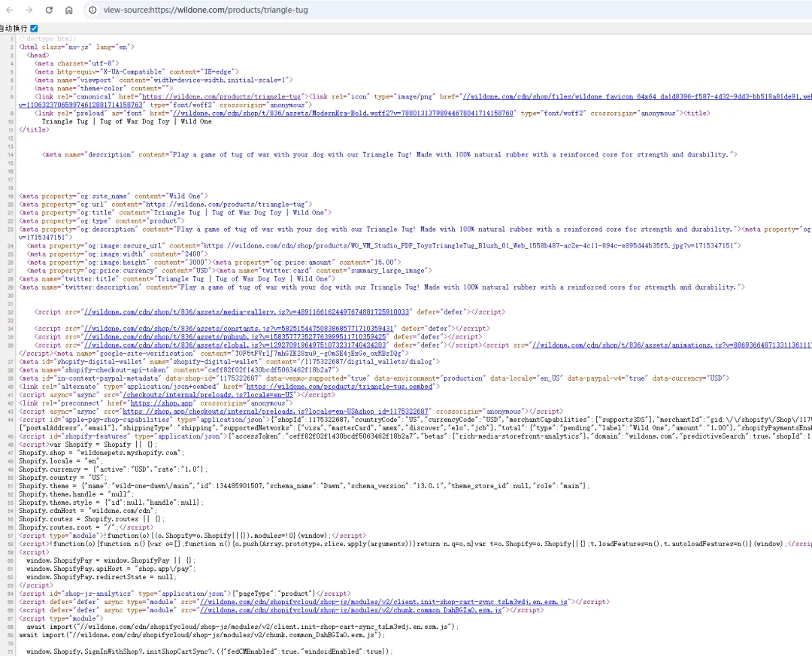
Task: Click the og:title meta tag
Action: pyautogui.click(x=175, y=212)
